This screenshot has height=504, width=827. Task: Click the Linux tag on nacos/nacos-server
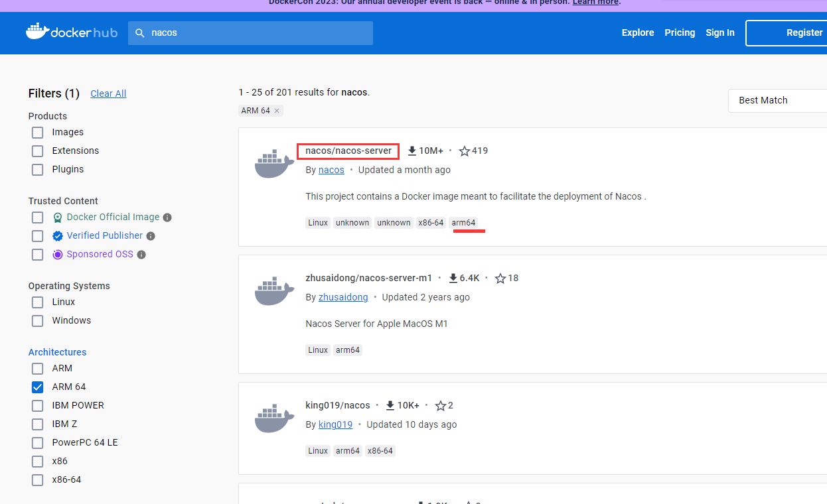point(318,223)
